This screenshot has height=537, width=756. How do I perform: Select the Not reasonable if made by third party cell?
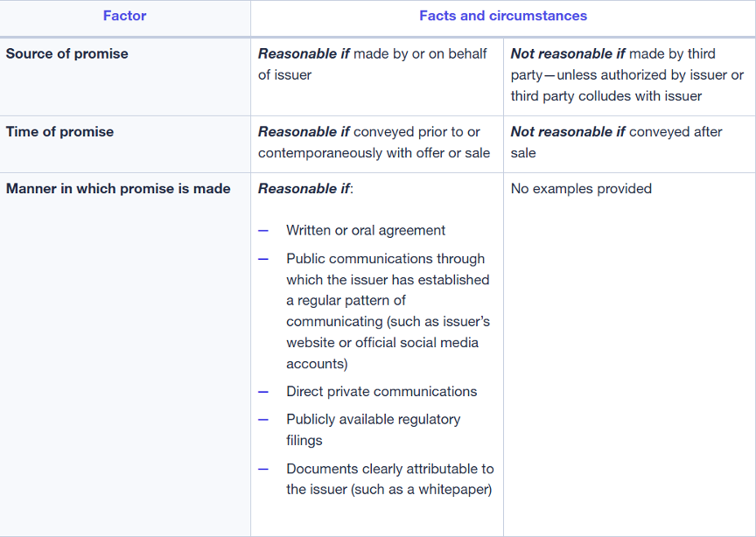coord(626,74)
